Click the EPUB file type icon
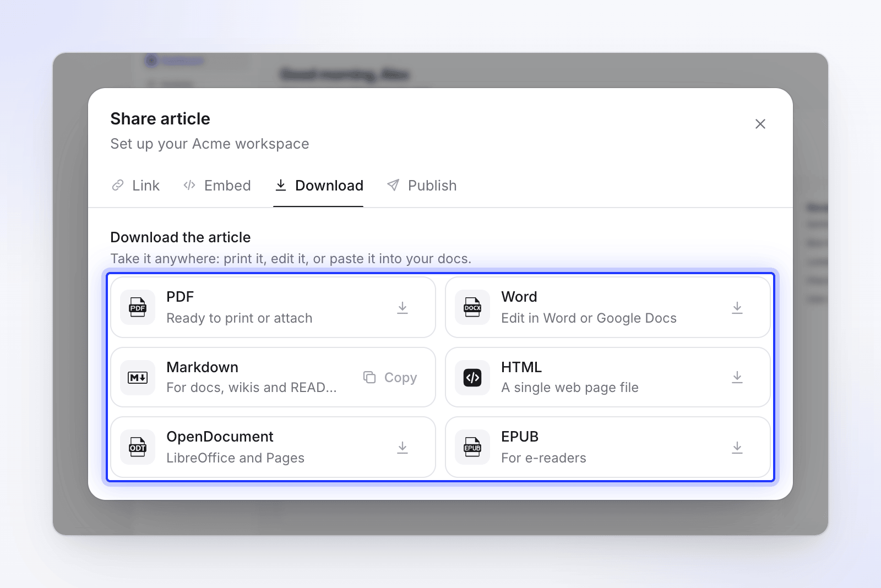 (x=472, y=447)
